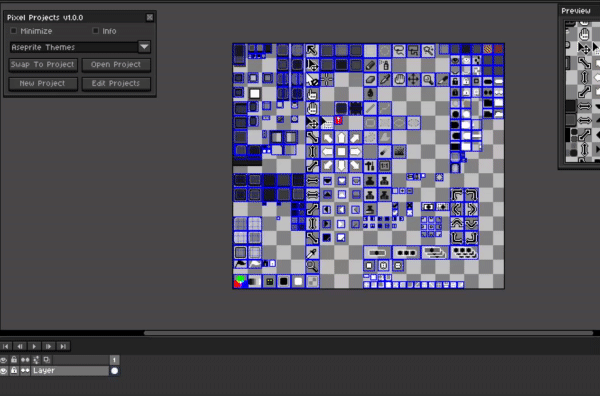Open the Edit Projects dialog
Viewport: 600px width, 396px height.
(116, 83)
